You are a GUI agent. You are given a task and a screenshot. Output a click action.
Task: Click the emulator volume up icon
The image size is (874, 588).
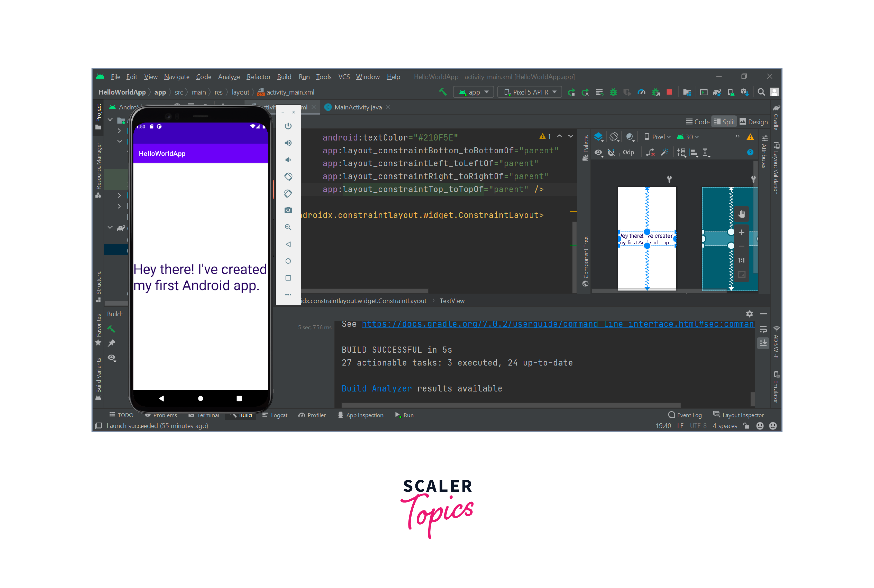click(x=288, y=143)
